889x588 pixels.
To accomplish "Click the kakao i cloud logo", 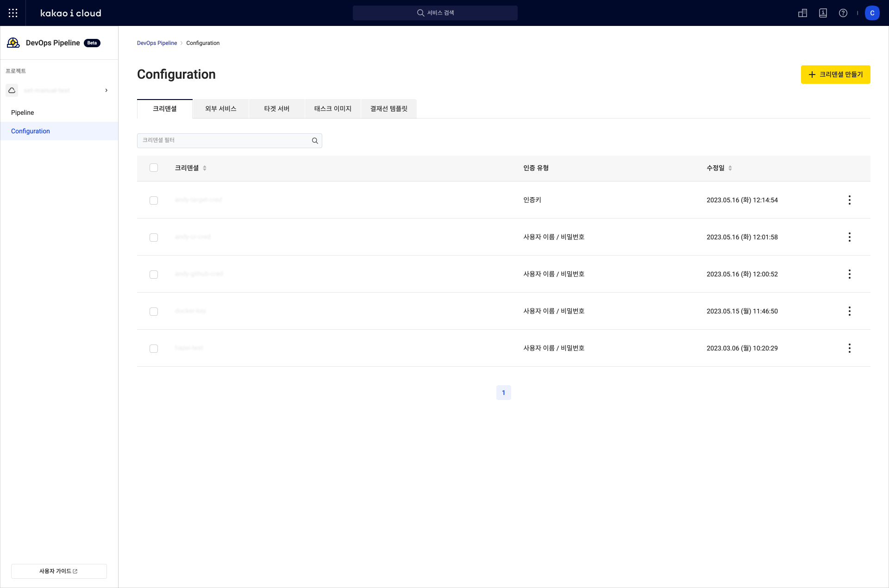I will pyautogui.click(x=71, y=13).
